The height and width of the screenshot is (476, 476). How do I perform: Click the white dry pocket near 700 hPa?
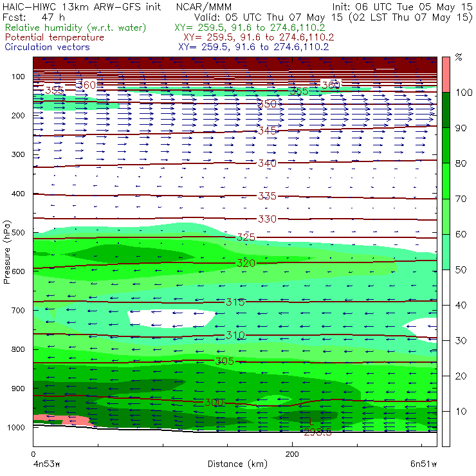(x=171, y=319)
